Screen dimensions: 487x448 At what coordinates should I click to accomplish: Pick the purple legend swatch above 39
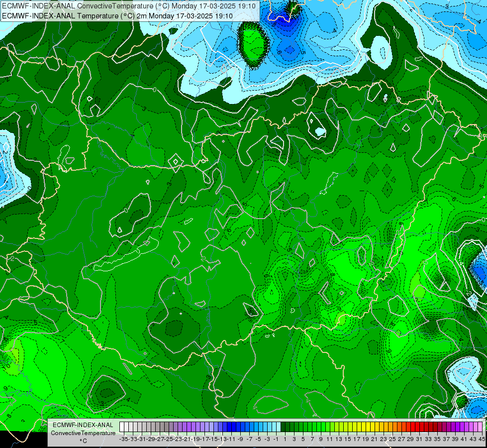coord(458,427)
